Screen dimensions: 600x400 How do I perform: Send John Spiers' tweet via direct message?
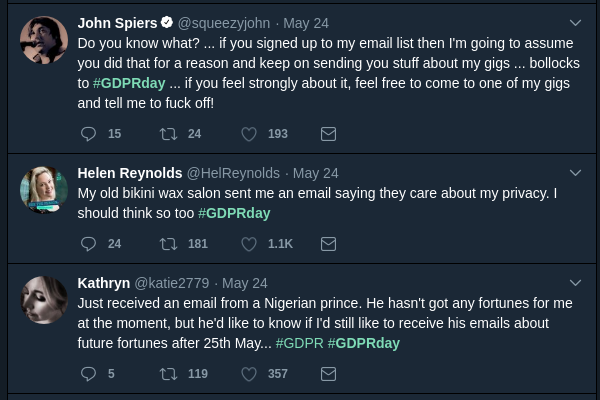[328, 134]
